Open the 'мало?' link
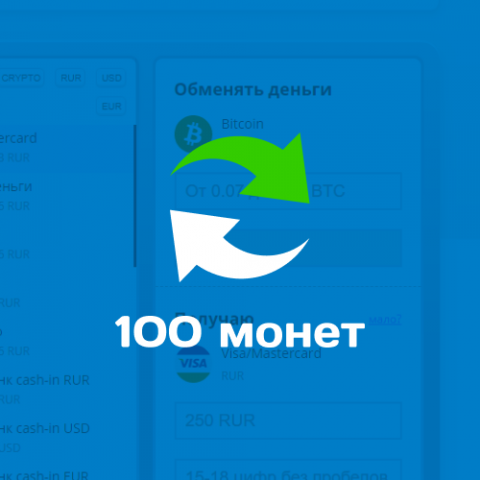 tap(385, 320)
